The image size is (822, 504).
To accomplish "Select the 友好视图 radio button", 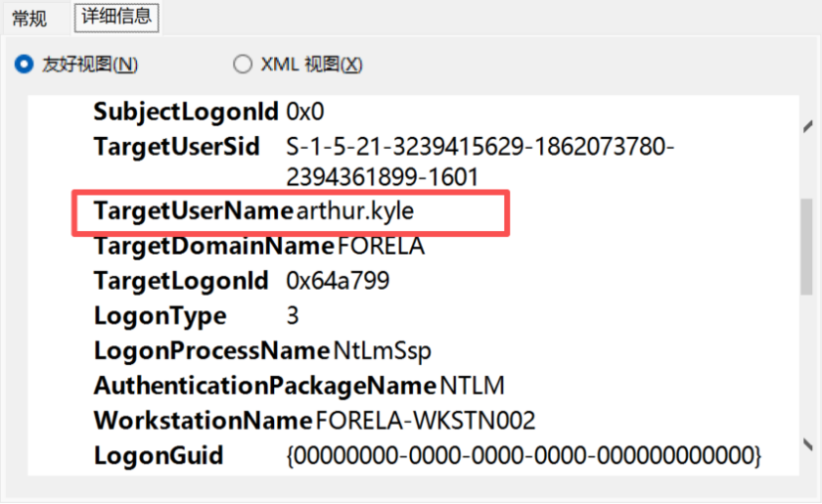I will (x=24, y=65).
